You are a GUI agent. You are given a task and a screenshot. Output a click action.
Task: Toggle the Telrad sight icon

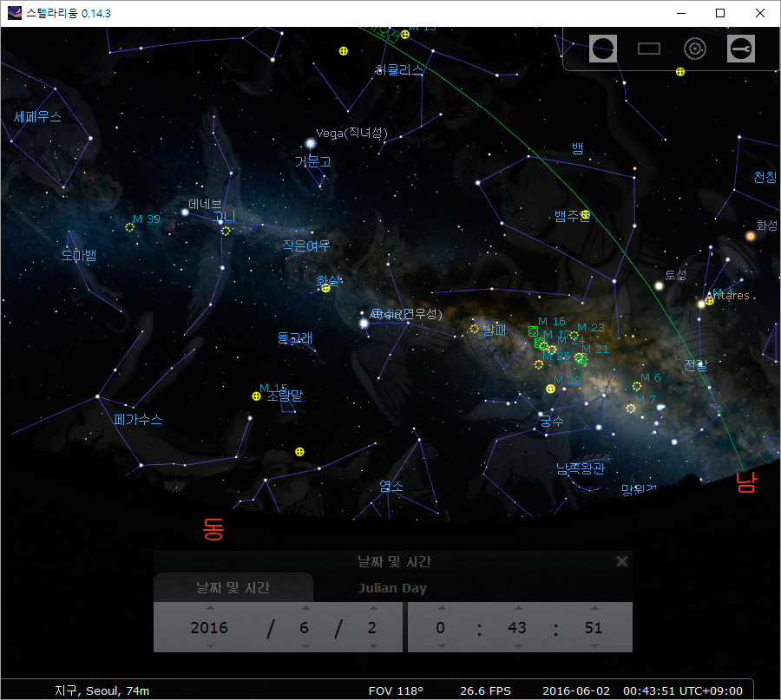pos(695,49)
